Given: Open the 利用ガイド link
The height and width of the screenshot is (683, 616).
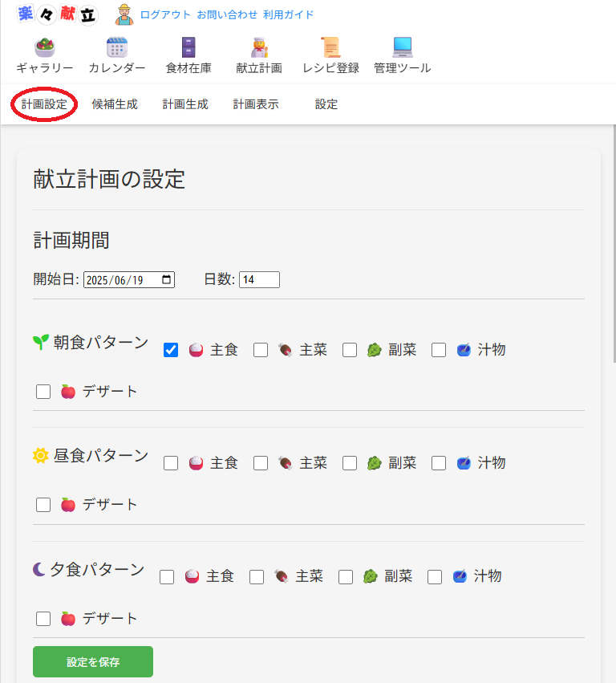Looking at the screenshot, I should 288,14.
